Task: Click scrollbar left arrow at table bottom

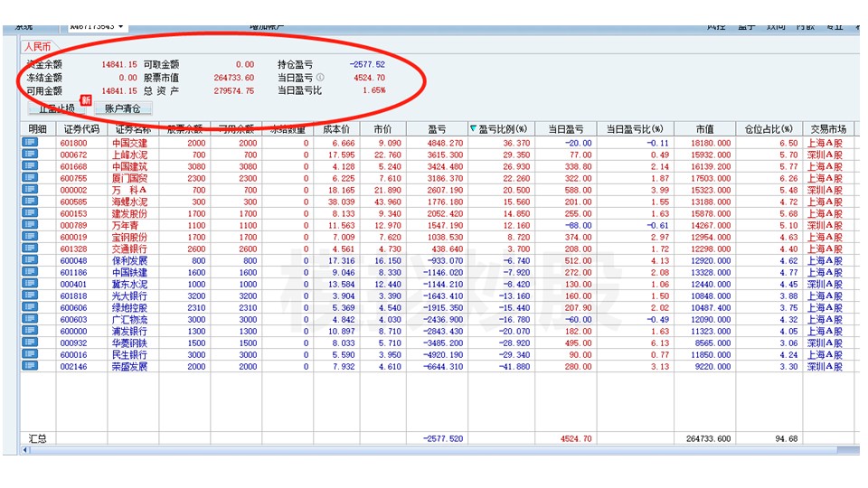Action: pyautogui.click(x=24, y=450)
